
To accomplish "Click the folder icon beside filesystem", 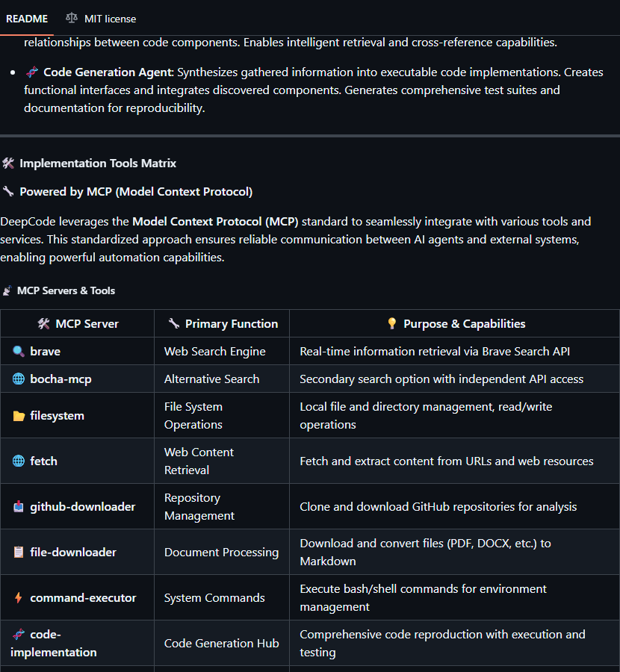I will 19,416.
